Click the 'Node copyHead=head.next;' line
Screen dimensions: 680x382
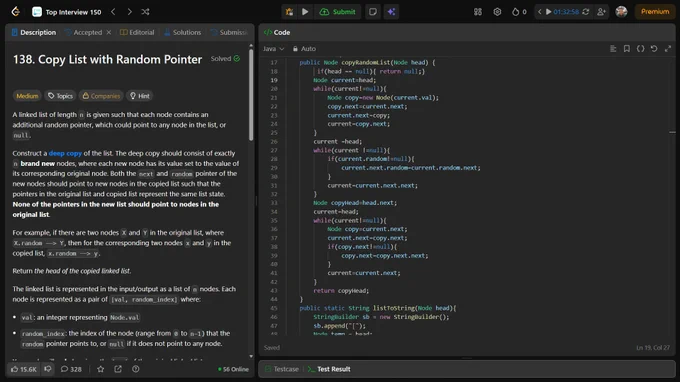pyautogui.click(x=355, y=203)
